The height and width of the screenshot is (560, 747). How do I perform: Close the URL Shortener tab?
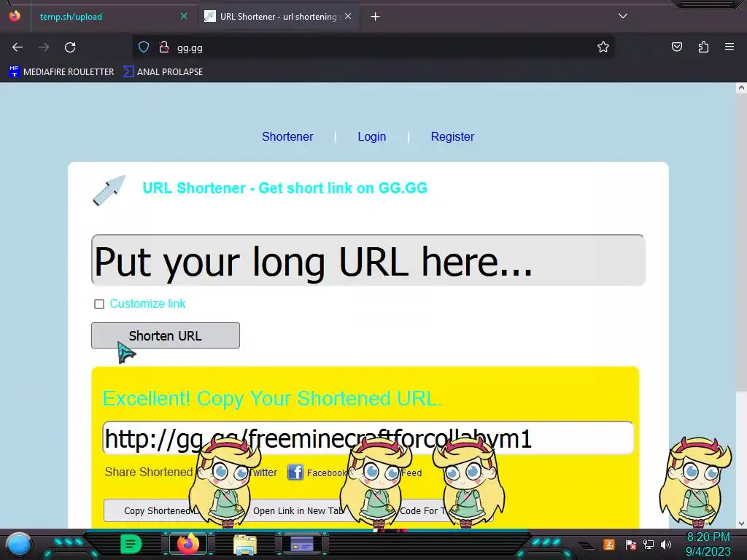(348, 16)
